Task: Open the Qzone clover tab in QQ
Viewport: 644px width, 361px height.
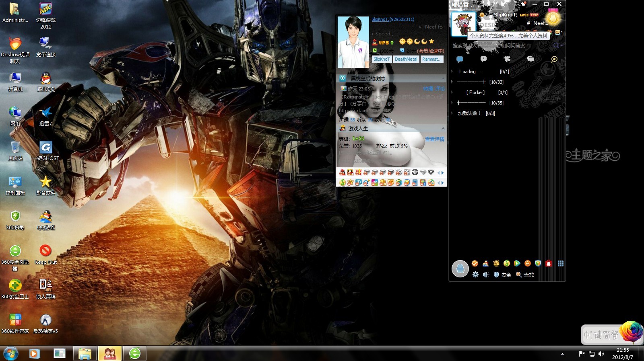Action: 507,59
